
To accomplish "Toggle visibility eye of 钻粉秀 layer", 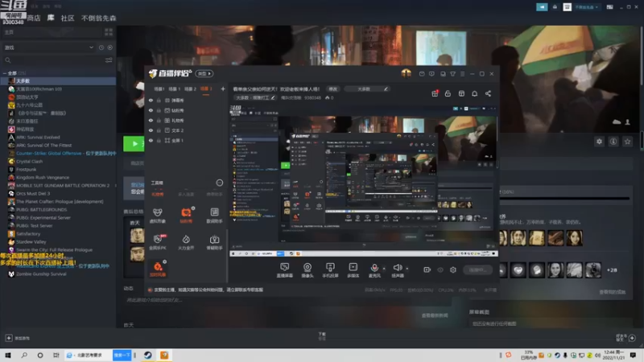I will coord(151,110).
